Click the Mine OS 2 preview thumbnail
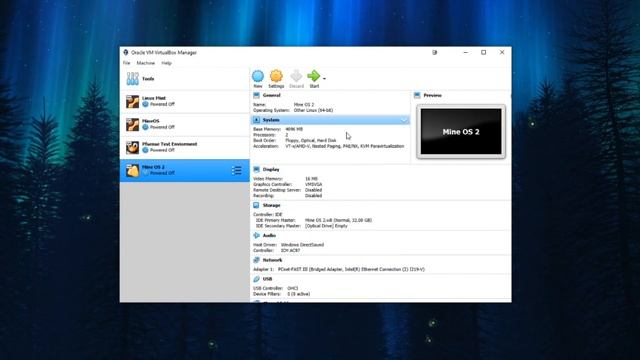Screen dimensions: 640x360 coord(461,131)
